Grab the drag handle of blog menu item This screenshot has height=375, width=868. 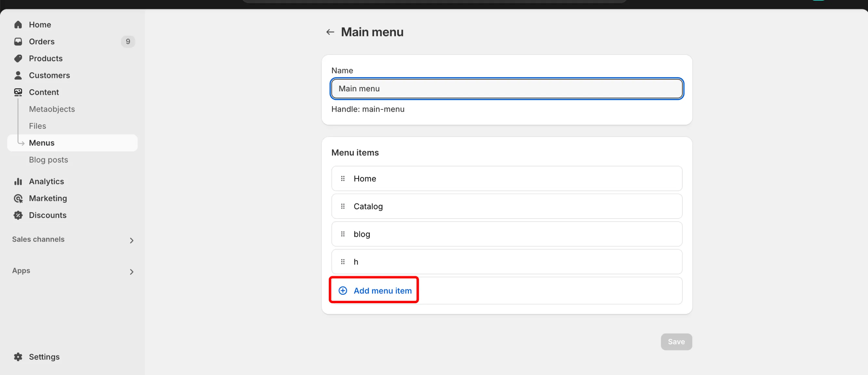pyautogui.click(x=343, y=234)
